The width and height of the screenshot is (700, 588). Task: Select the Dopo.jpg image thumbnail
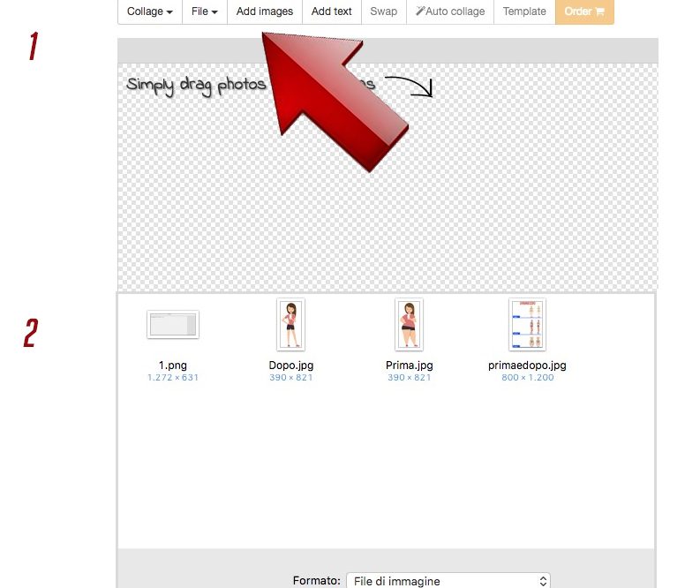[290, 325]
